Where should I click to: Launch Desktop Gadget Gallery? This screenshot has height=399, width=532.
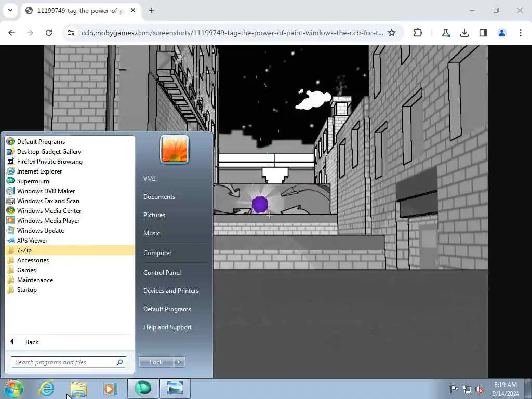70,151
